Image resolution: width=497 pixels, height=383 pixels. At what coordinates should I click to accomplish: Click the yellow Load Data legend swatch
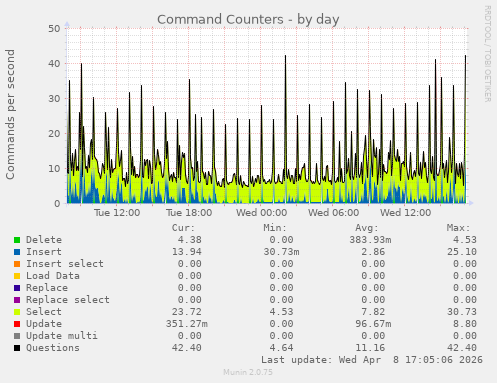(x=17, y=276)
